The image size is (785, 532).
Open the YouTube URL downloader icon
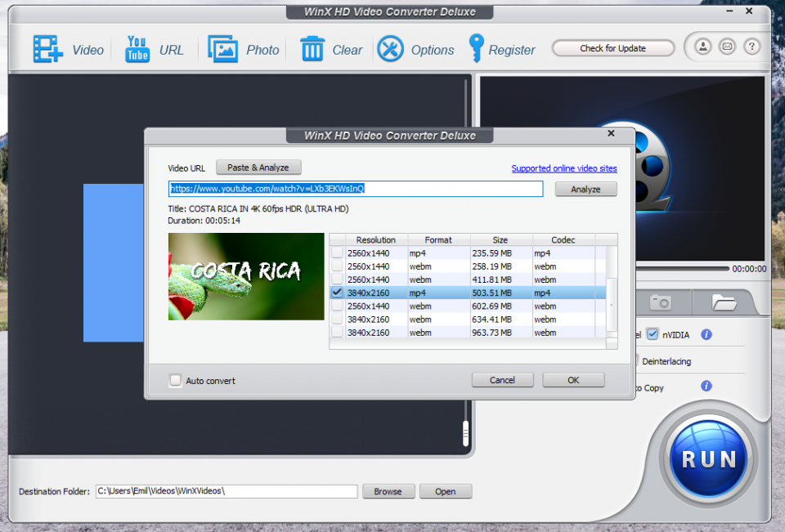tap(137, 49)
